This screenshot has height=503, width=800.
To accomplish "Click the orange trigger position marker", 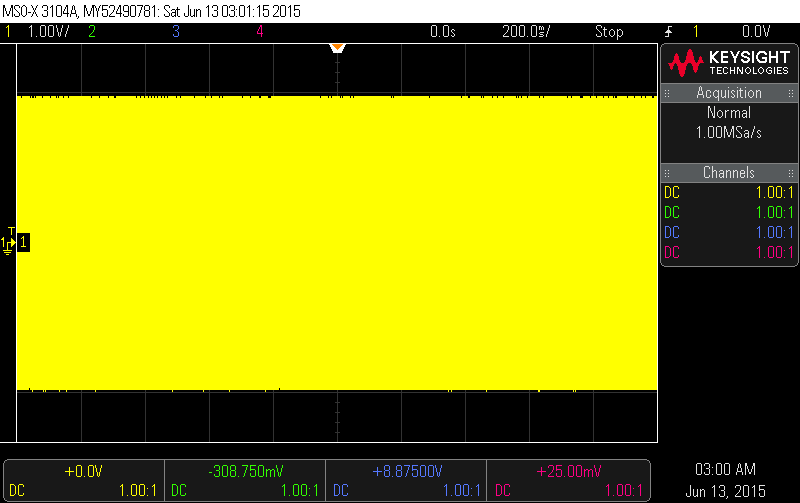I will (337, 48).
